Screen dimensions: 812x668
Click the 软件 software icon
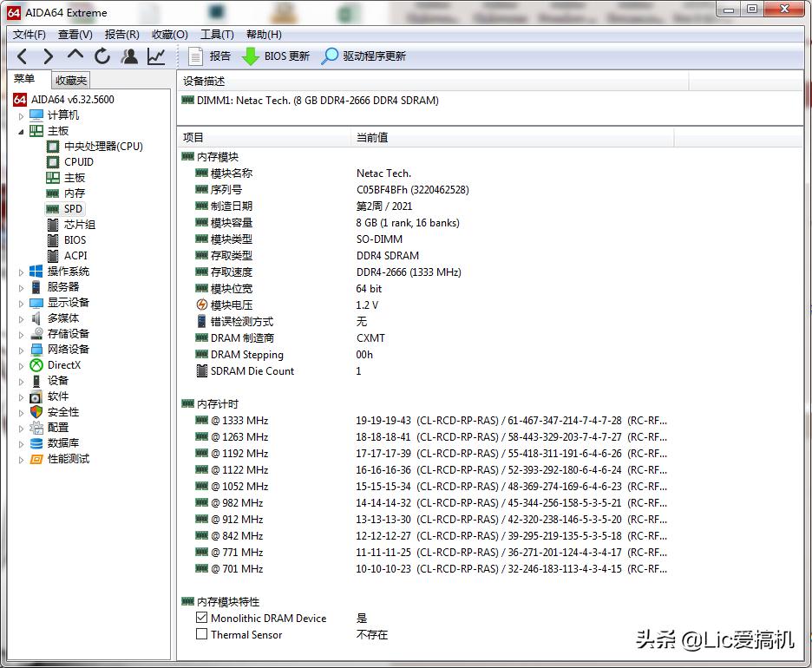pyautogui.click(x=36, y=396)
